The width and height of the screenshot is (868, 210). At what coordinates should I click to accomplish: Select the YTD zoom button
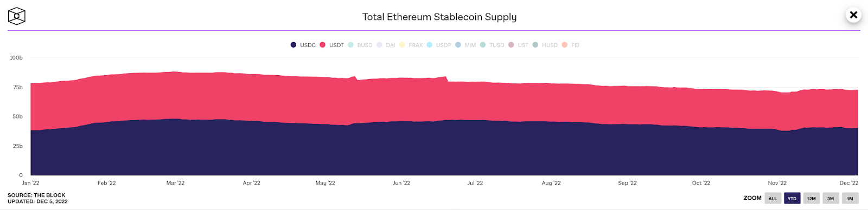pos(792,199)
